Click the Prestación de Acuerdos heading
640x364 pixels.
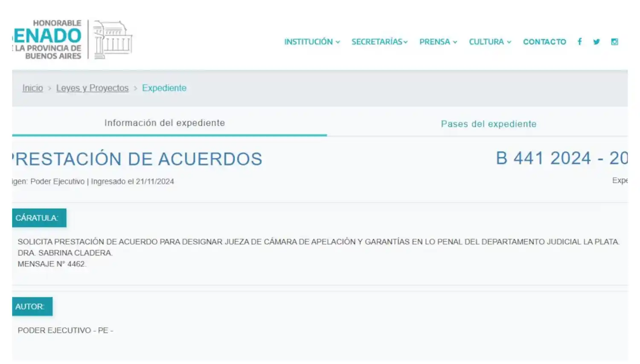click(x=138, y=159)
